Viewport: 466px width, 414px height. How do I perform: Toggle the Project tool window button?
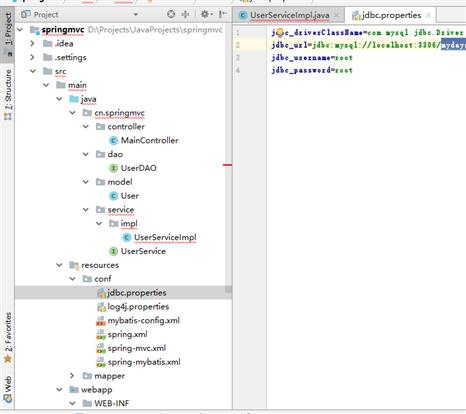point(7,34)
